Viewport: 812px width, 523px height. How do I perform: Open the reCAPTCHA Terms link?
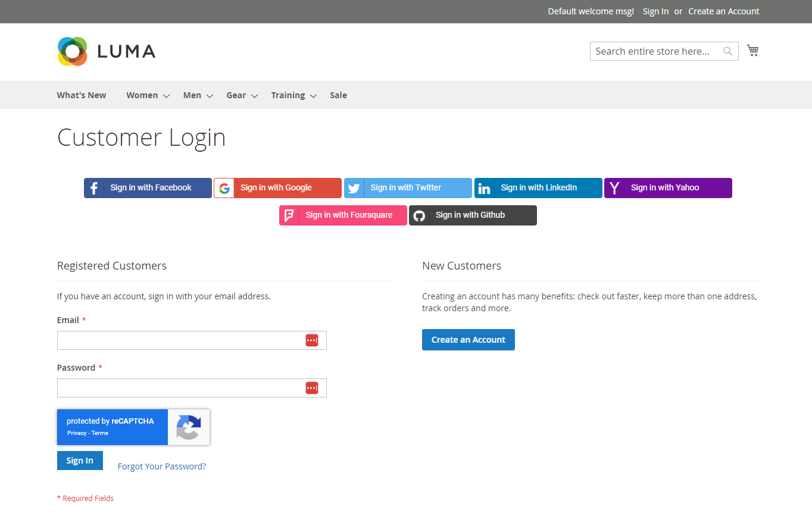point(100,433)
